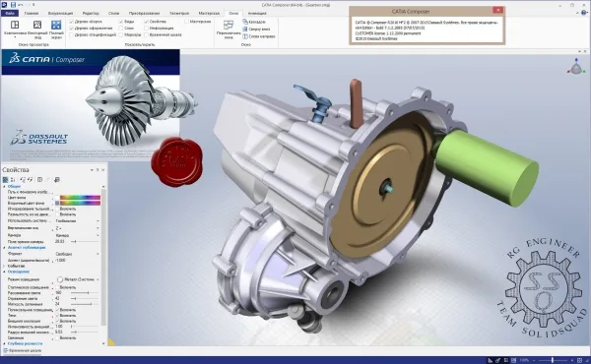Activate the Полный экран fullscreen icon
The width and height of the screenshot is (591, 364).
pyautogui.click(x=56, y=26)
